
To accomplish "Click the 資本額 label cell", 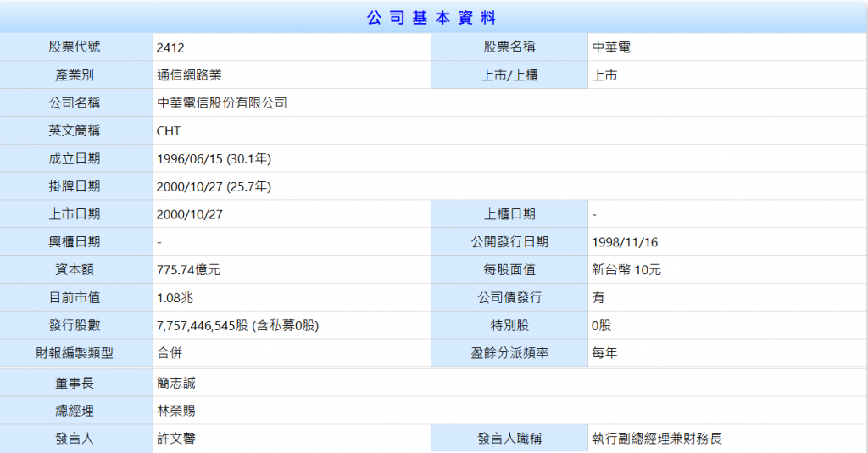I will [x=76, y=269].
